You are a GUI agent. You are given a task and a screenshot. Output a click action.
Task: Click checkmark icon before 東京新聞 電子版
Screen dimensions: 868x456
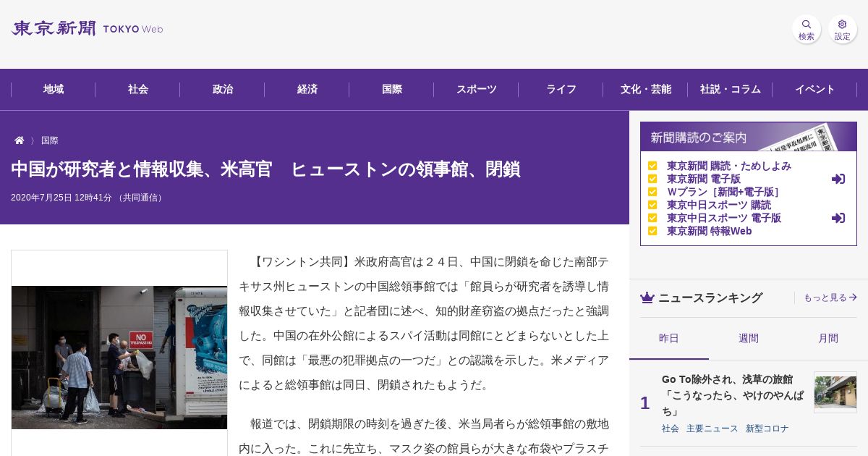pos(652,179)
